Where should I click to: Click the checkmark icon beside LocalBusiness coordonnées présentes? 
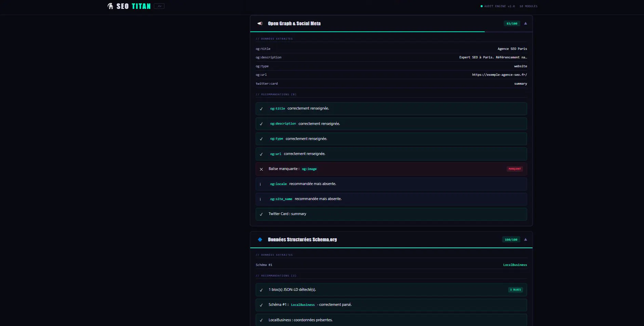coord(261,320)
